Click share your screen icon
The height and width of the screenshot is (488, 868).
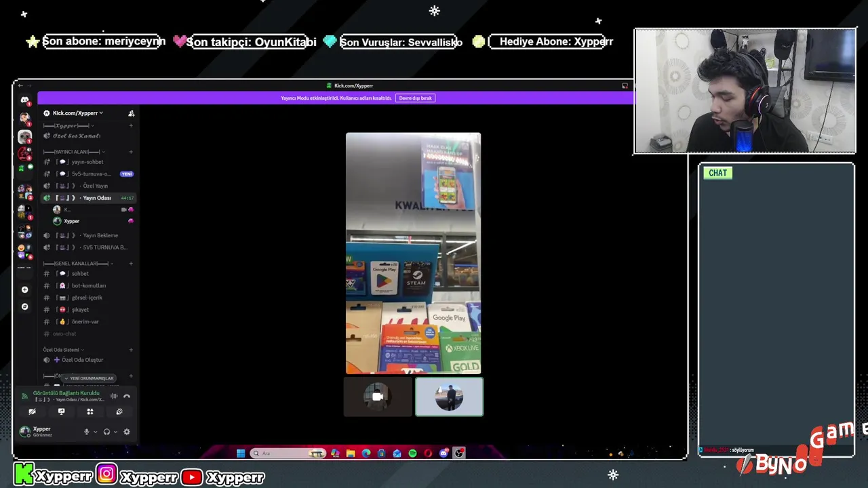tap(61, 411)
